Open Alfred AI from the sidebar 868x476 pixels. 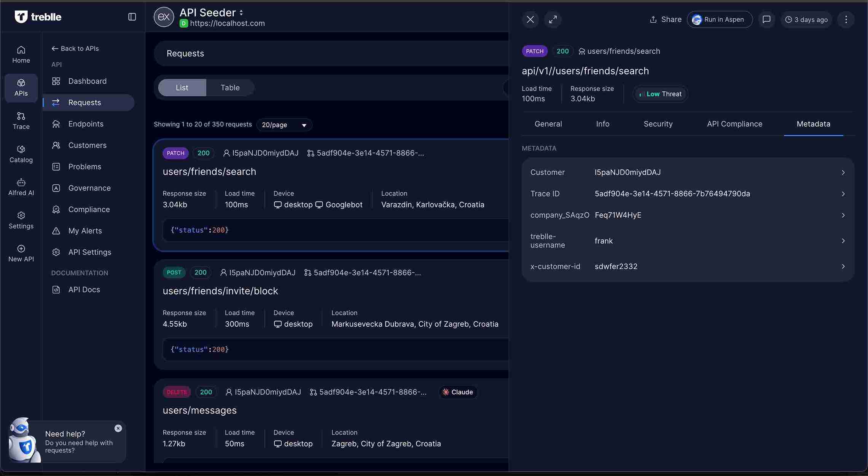click(x=21, y=187)
